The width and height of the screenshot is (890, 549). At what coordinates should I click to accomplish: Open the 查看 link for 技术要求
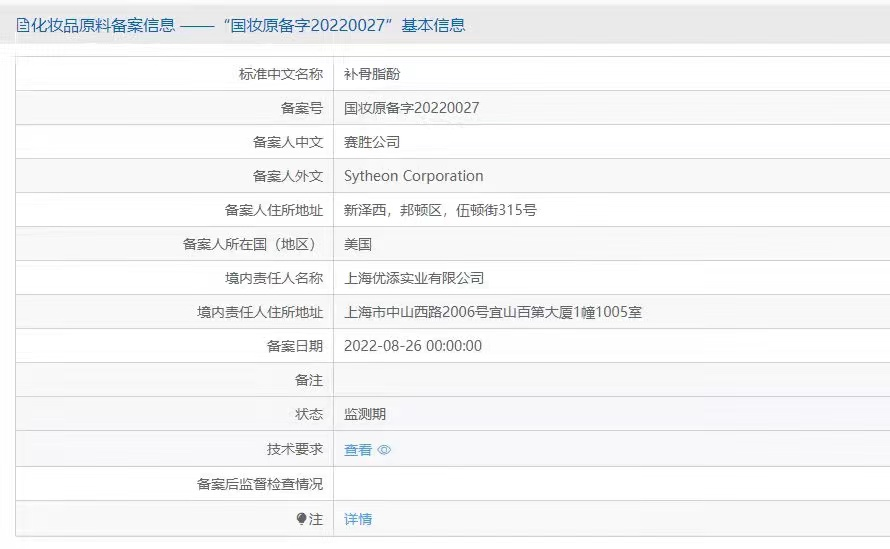(x=358, y=450)
